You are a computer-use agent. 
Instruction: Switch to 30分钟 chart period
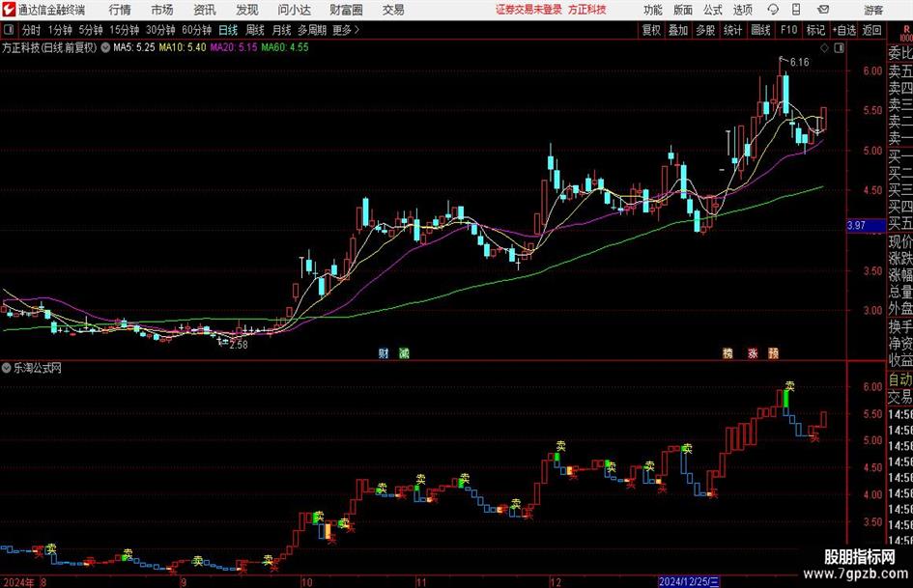pyautogui.click(x=160, y=30)
